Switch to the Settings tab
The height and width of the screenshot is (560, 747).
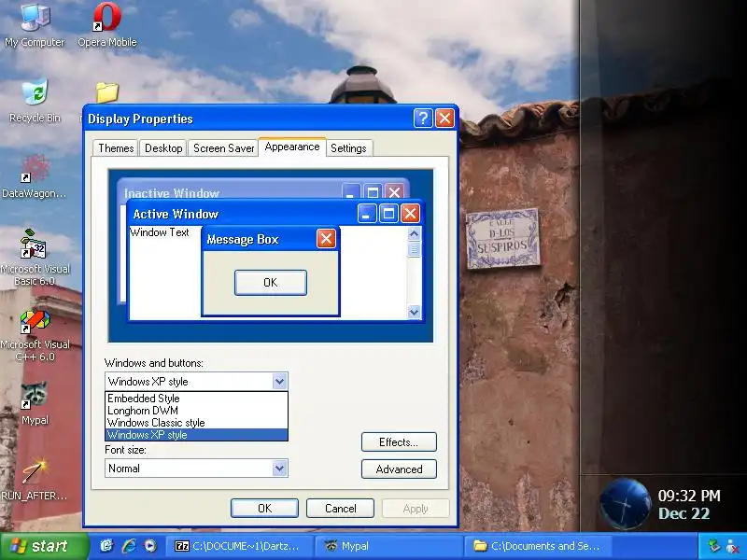(348, 148)
